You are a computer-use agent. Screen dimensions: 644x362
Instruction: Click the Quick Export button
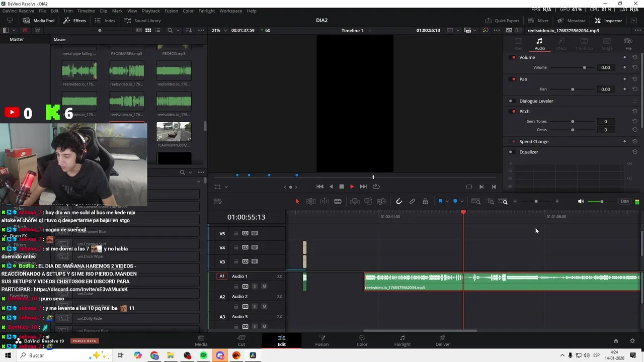[502, 21]
